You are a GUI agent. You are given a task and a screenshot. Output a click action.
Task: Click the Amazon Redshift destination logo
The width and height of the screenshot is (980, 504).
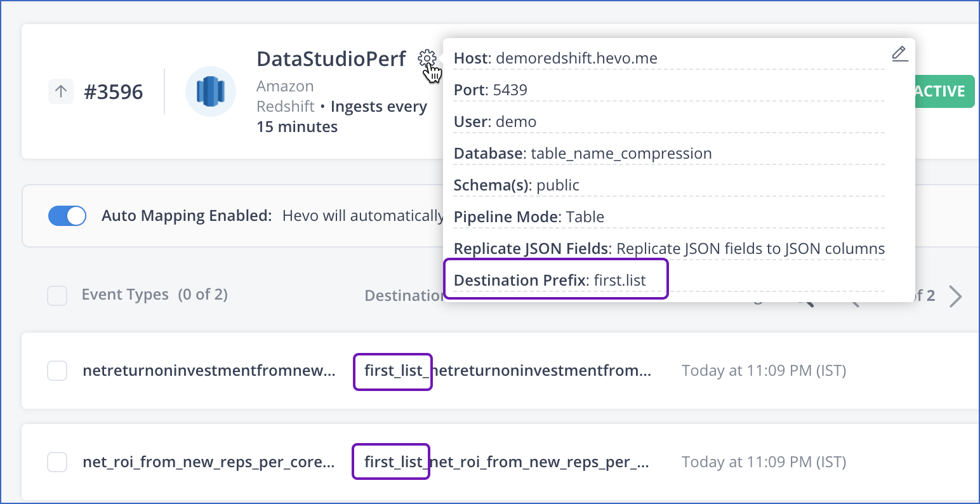[x=210, y=91]
